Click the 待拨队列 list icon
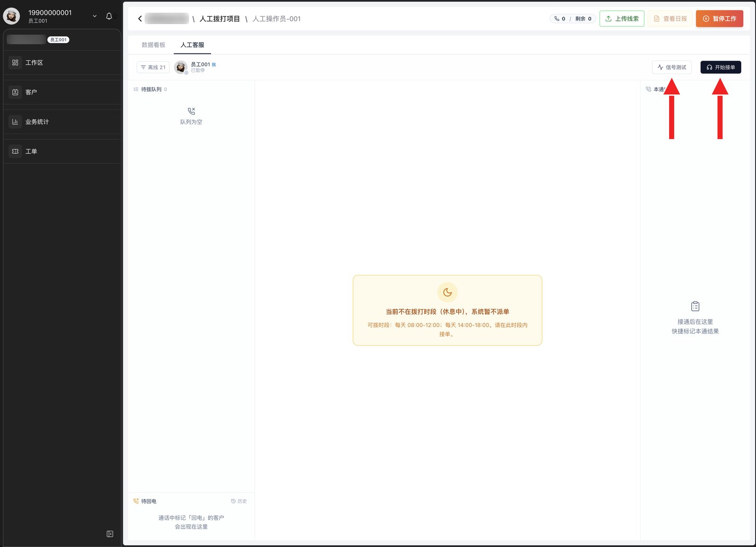 [x=136, y=89]
